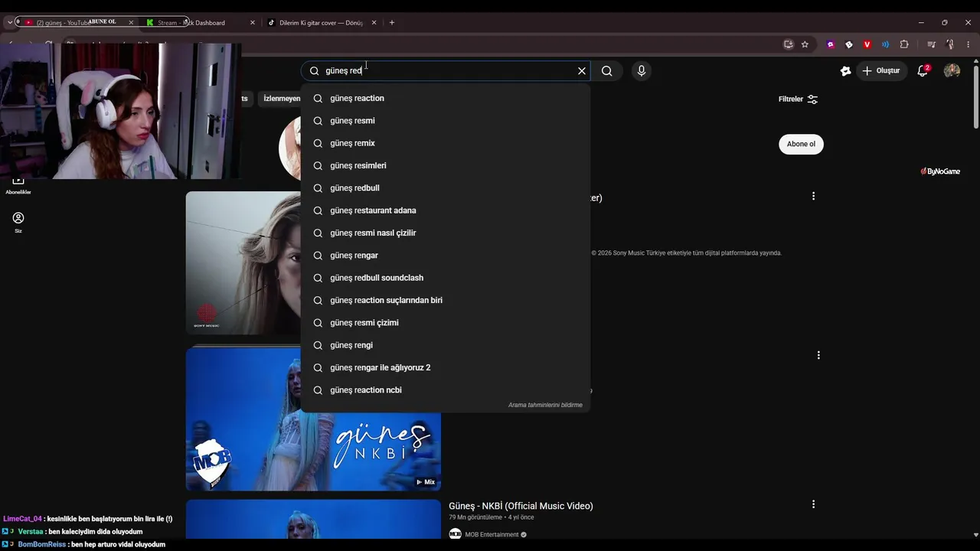Open the Siz (You) sidebar item
980x551 pixels.
click(18, 222)
